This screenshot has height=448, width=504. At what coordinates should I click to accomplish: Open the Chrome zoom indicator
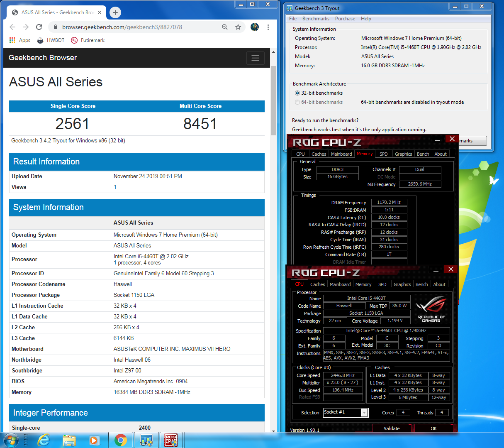[225, 27]
